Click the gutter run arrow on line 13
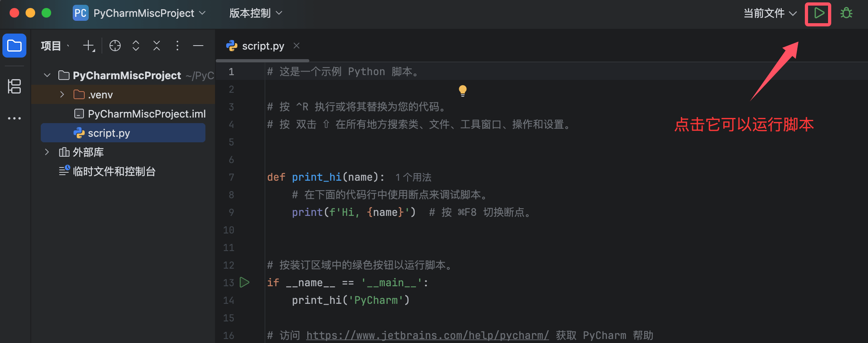 245,283
